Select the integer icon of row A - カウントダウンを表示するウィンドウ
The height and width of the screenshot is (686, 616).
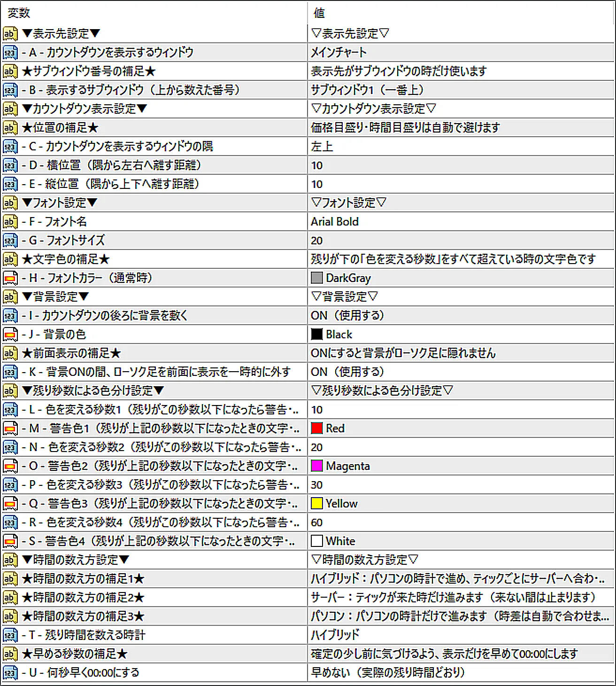click(x=10, y=53)
